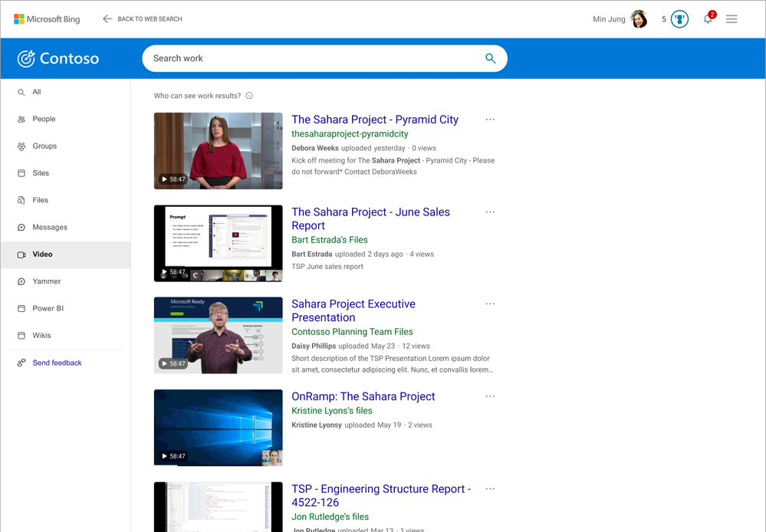Click thesaharaproject-pyramidcity source link
This screenshot has width=766, height=532.
coord(350,134)
